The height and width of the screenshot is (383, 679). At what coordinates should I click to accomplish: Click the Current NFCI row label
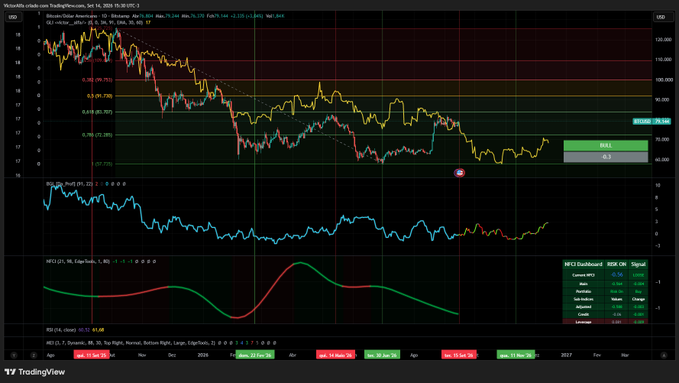(583, 275)
